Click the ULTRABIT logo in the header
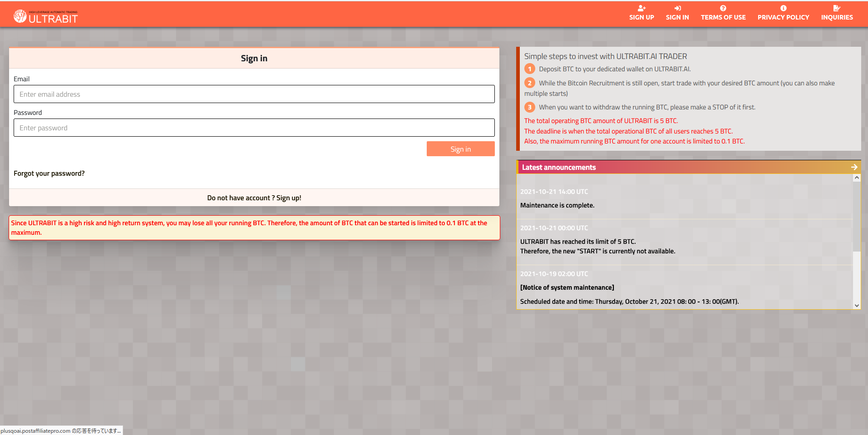Image resolution: width=868 pixels, height=435 pixels. pos(46,17)
